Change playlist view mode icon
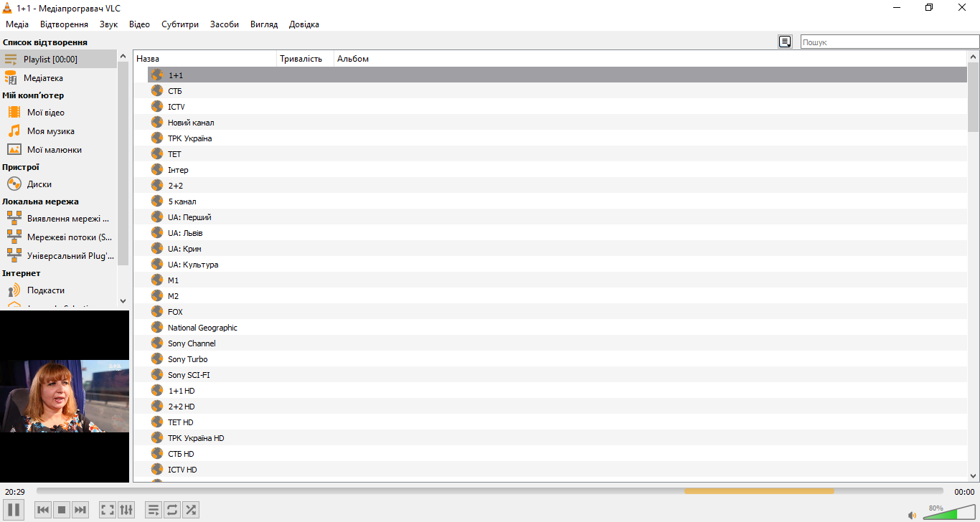 click(x=785, y=42)
